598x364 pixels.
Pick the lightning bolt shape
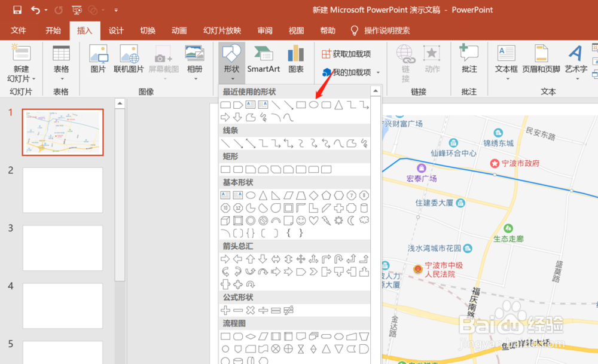coord(326,221)
